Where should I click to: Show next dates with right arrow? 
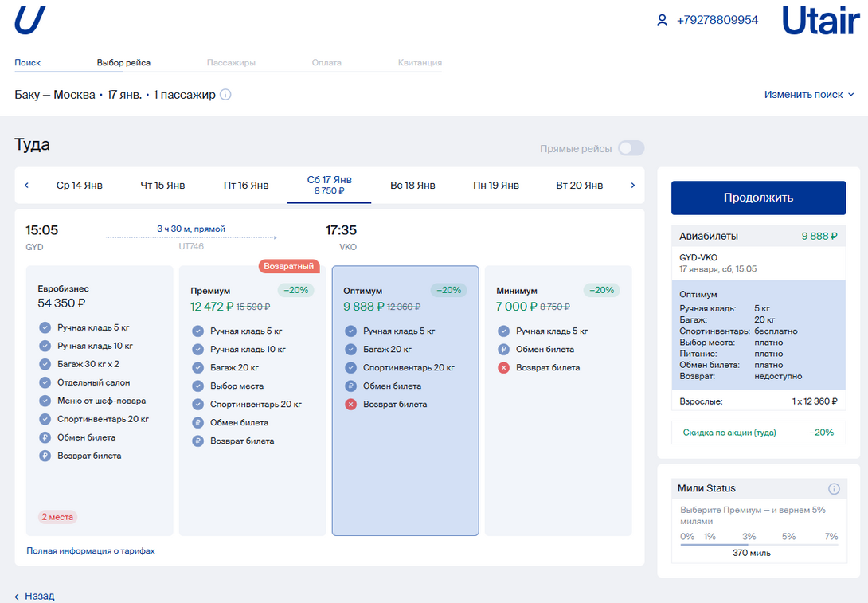(x=633, y=186)
